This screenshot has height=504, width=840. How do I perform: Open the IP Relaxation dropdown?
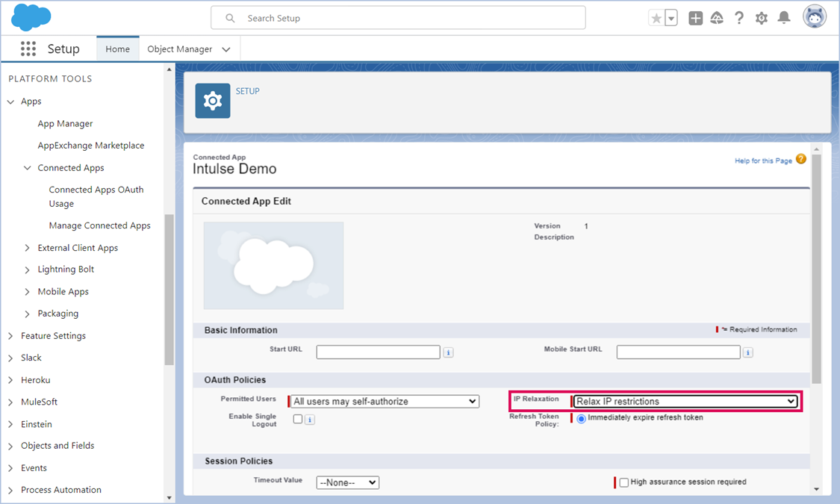pyautogui.click(x=685, y=401)
